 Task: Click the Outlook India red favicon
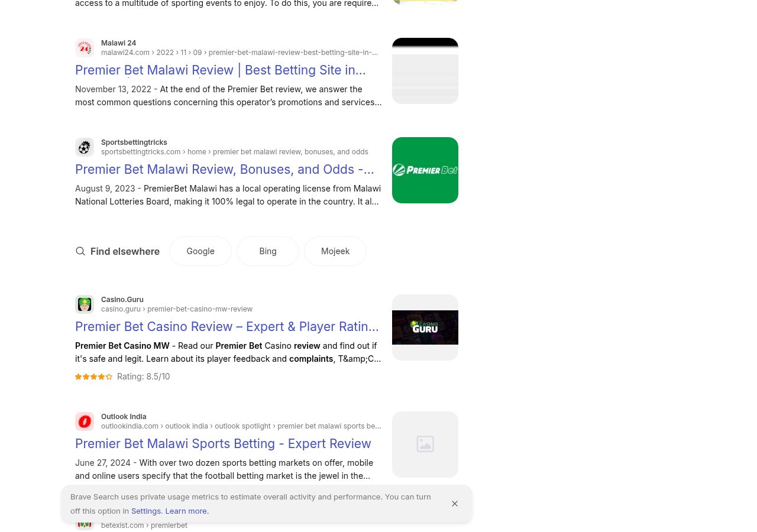coord(85,421)
